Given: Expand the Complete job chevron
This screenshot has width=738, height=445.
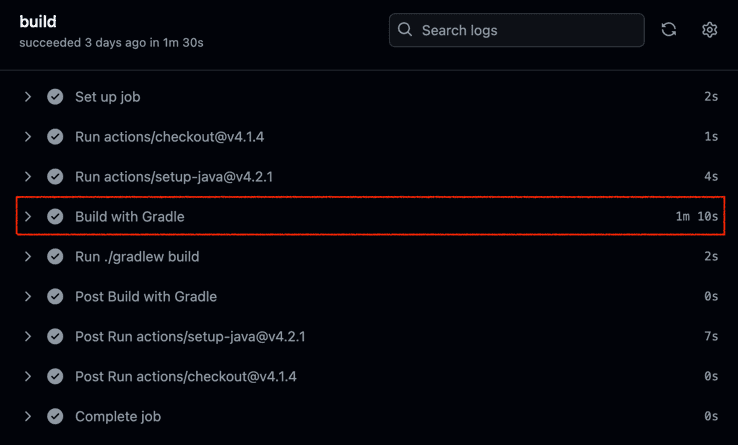Looking at the screenshot, I should point(28,416).
